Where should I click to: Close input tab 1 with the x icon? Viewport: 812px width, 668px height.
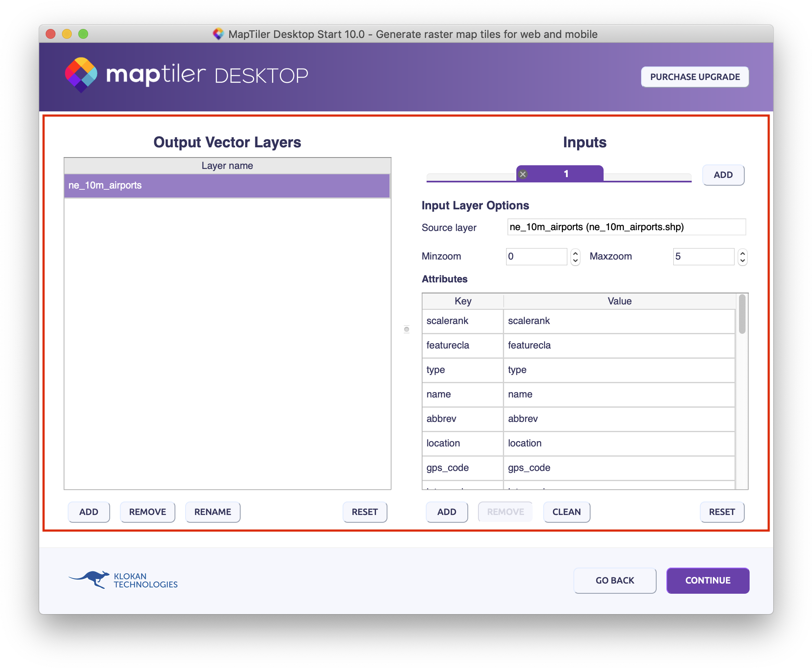pyautogui.click(x=522, y=174)
